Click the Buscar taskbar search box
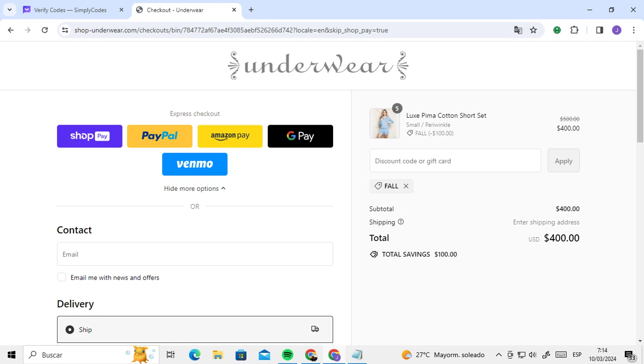Screen dimensions: 644x364 [x=91, y=355]
